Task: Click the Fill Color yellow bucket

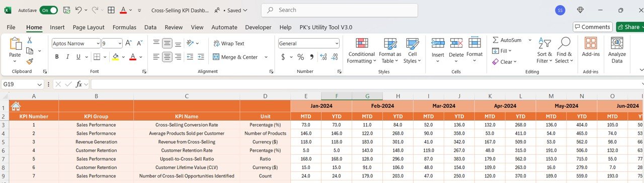Action: pos(115,57)
